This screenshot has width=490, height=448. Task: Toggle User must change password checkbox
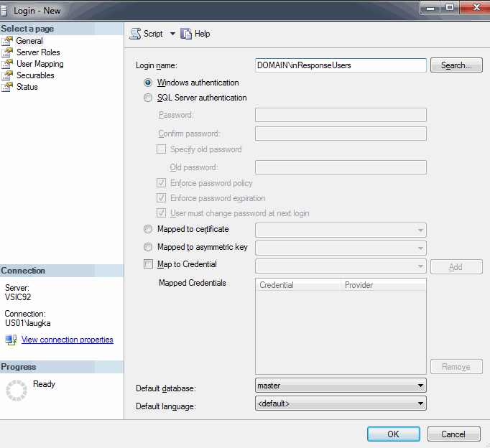click(161, 213)
